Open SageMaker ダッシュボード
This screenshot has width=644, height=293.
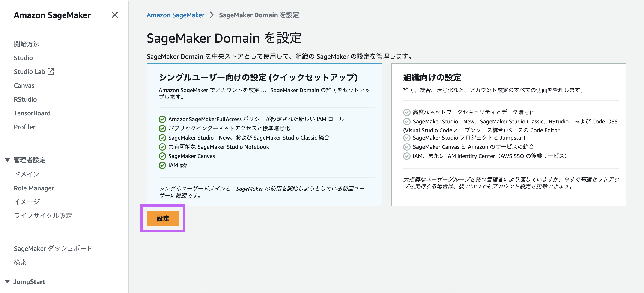(53, 248)
